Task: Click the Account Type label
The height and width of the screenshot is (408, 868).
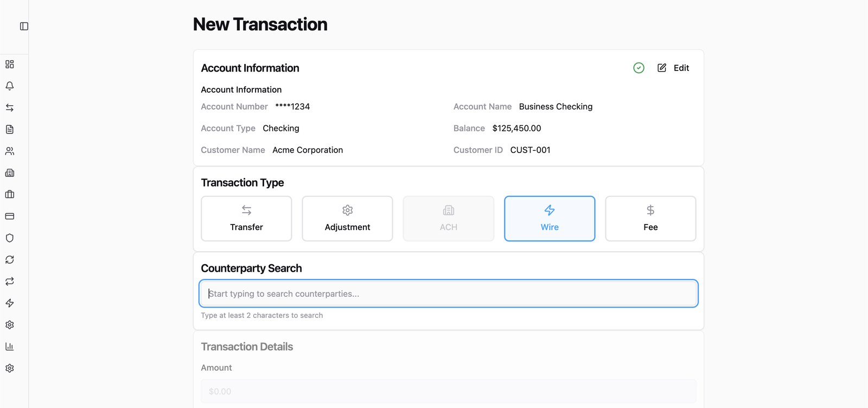Action: [x=228, y=128]
